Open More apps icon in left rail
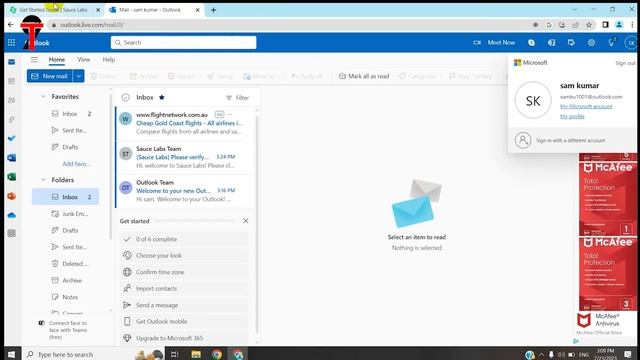Image resolution: width=640 pixels, height=360 pixels. pyautogui.click(x=11, y=233)
